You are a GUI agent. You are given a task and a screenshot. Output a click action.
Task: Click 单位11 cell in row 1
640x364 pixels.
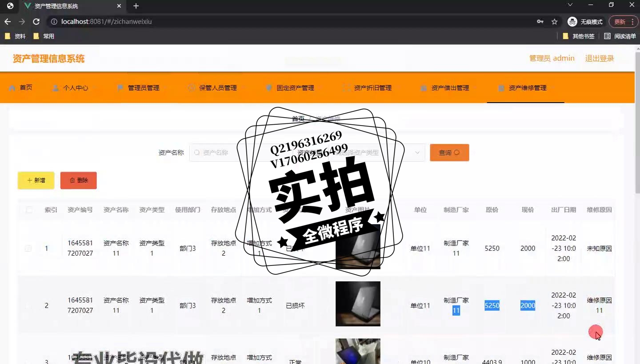[x=420, y=248]
